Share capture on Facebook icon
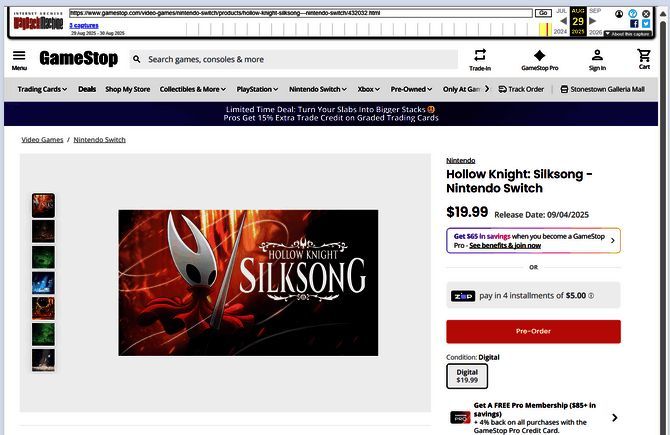This screenshot has width=670, height=435. tap(634, 24)
